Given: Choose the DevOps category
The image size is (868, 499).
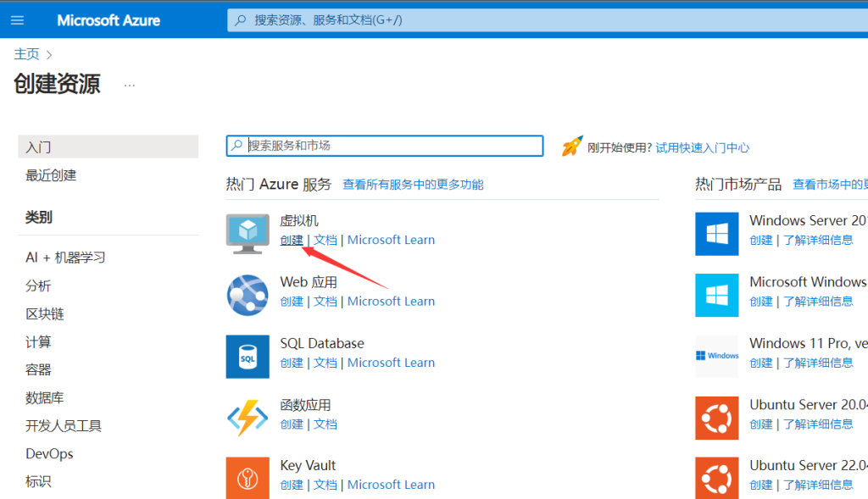Looking at the screenshot, I should point(49,454).
